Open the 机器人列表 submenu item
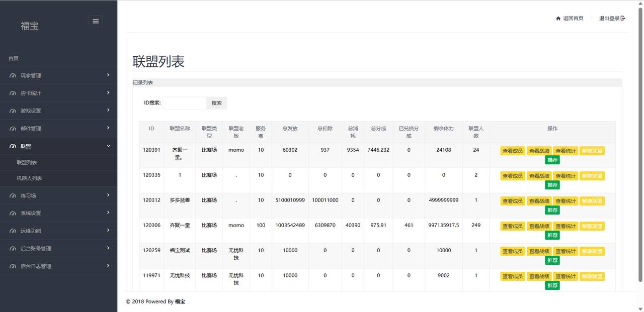The image size is (644, 312). [x=29, y=178]
